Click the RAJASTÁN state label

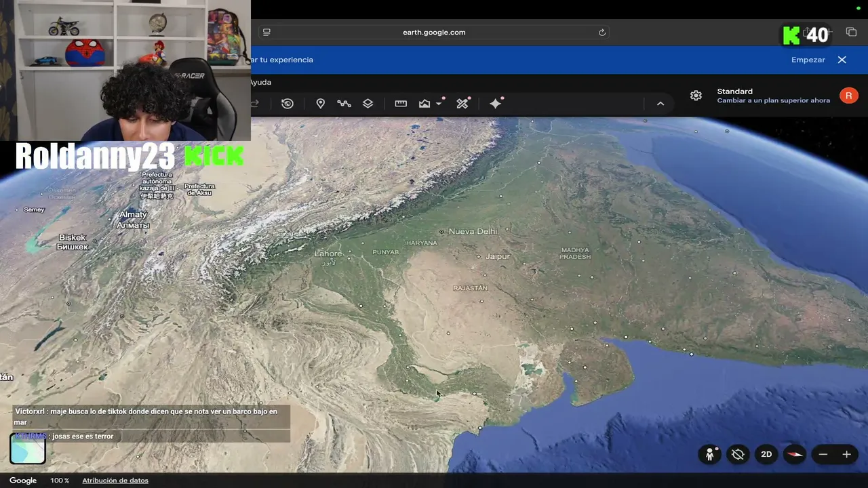(x=470, y=288)
